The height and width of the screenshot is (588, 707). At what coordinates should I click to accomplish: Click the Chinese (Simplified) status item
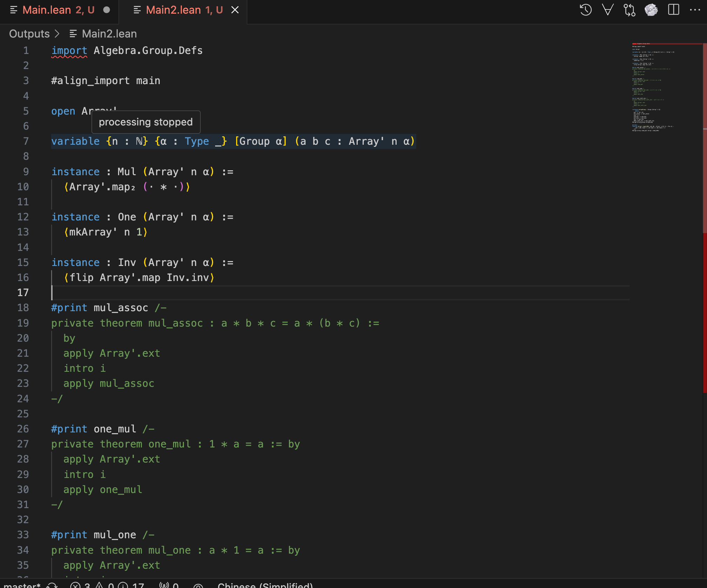pyautogui.click(x=265, y=585)
